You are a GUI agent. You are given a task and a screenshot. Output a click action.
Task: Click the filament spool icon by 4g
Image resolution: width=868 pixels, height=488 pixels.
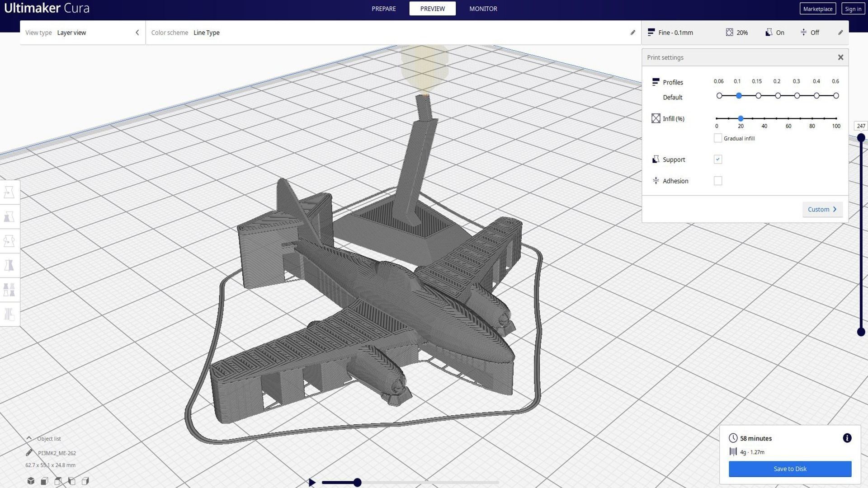[x=733, y=451]
